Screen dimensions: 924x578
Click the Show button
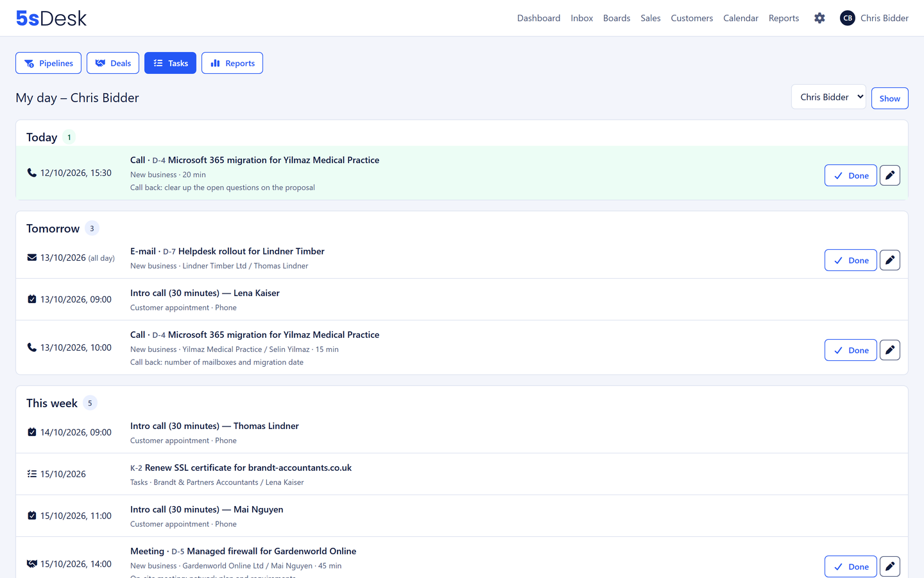coord(889,98)
